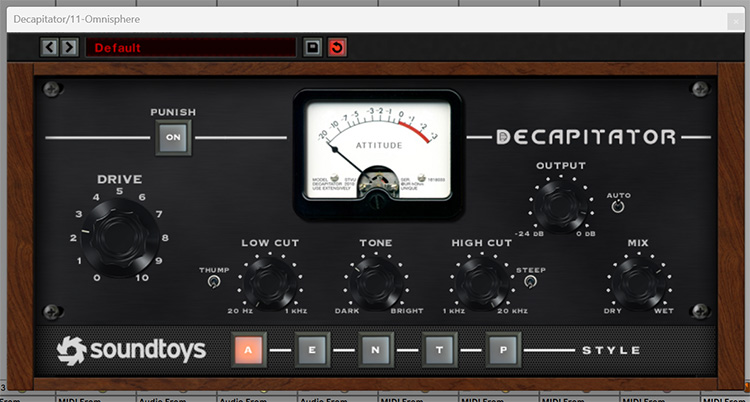Click the High Cut knob
The image size is (750, 402).
point(482,283)
